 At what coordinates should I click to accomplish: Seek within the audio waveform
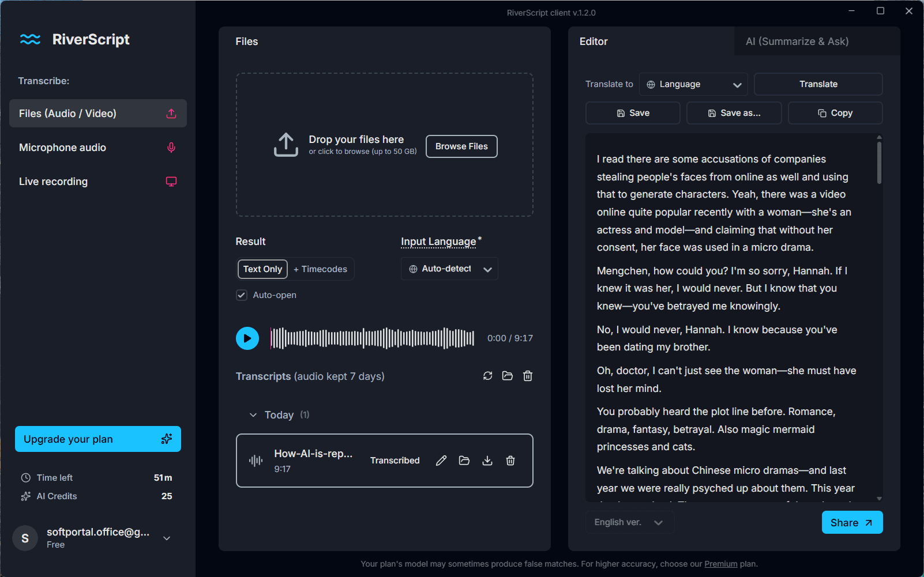click(373, 338)
